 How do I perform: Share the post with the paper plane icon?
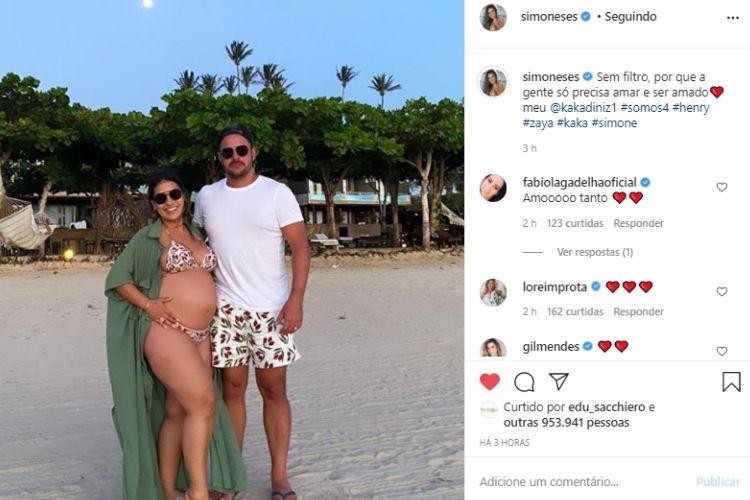tap(559, 381)
